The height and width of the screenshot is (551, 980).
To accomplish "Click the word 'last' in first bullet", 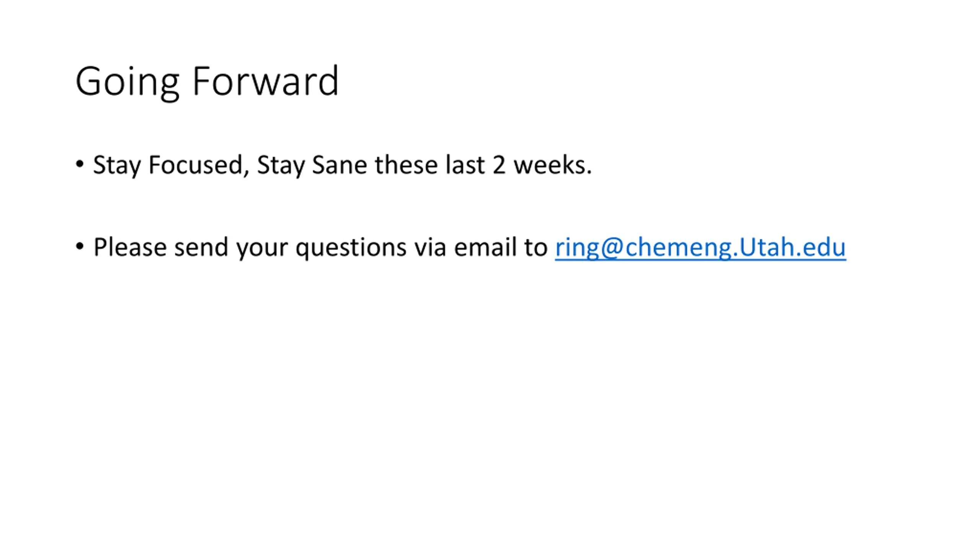I will [x=465, y=165].
